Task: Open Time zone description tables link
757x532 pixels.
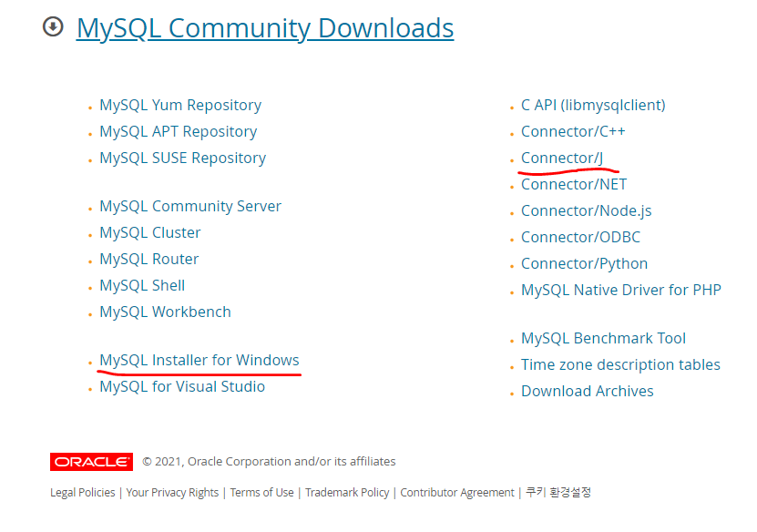Action: [x=620, y=365]
